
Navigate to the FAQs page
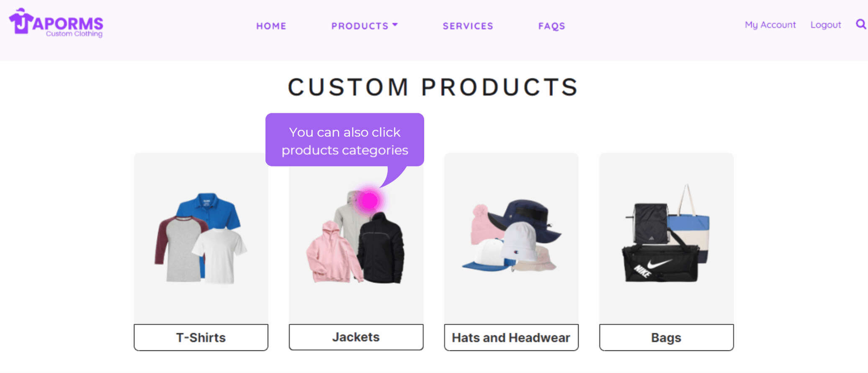[x=551, y=26]
